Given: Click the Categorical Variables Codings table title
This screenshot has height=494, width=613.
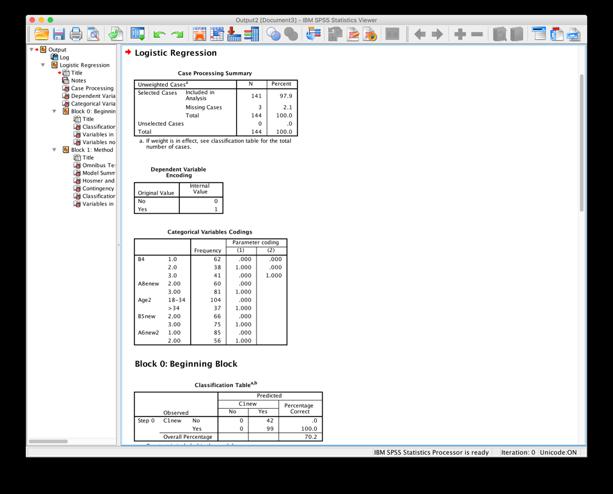Looking at the screenshot, I should click(210, 232).
